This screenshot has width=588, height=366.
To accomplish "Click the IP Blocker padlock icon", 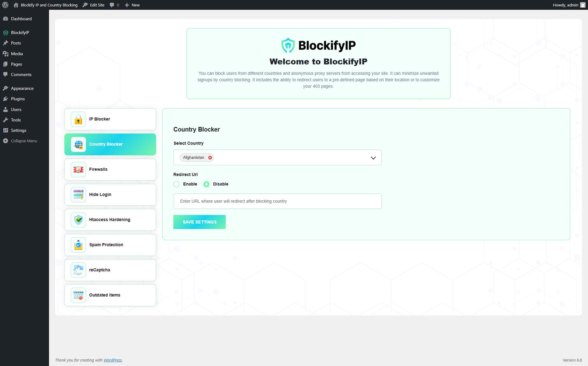I will (x=78, y=119).
